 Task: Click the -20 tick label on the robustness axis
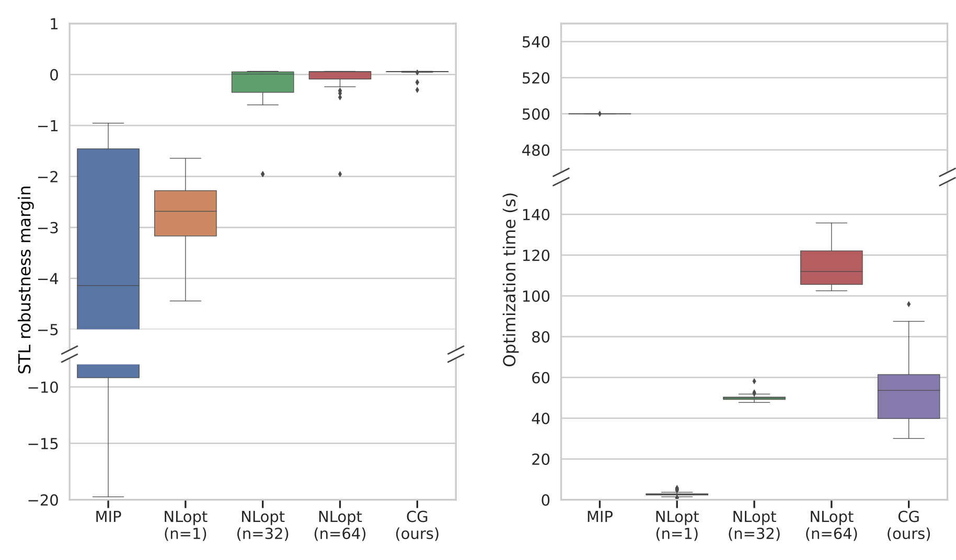click(43, 500)
